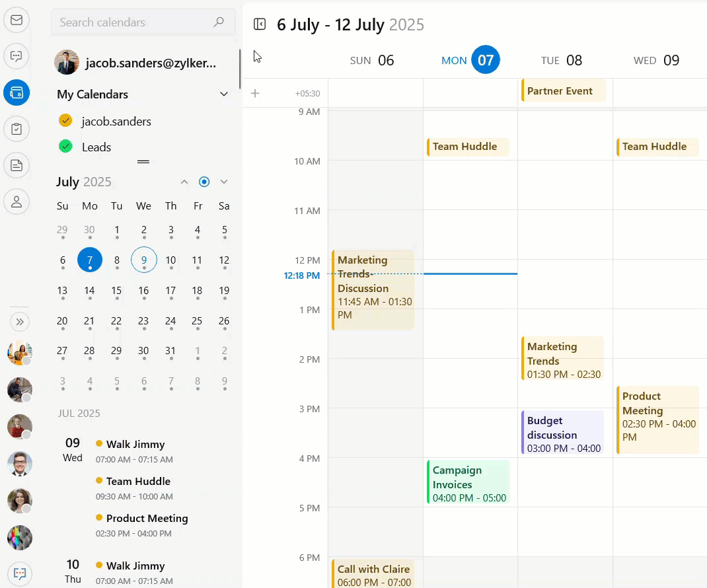Go to previous month in mini calendar
Screen dimensions: 707x588
[x=184, y=182]
